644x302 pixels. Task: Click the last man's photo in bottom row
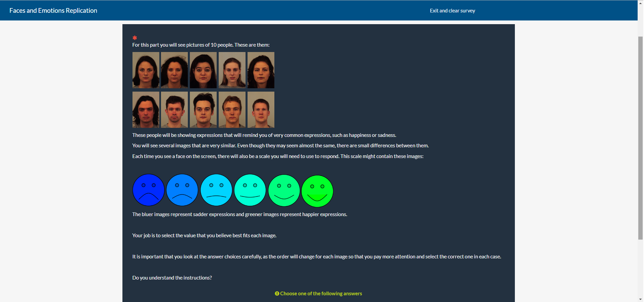pyautogui.click(x=261, y=110)
